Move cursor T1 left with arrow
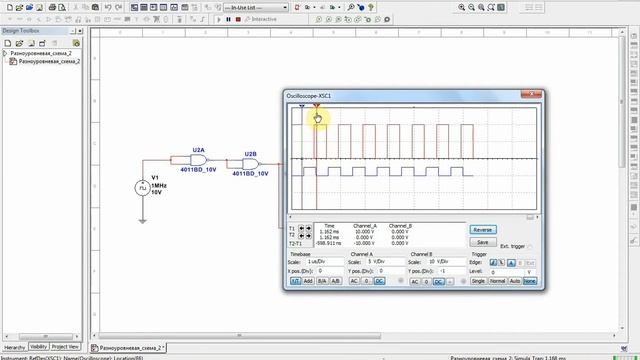 point(301,229)
